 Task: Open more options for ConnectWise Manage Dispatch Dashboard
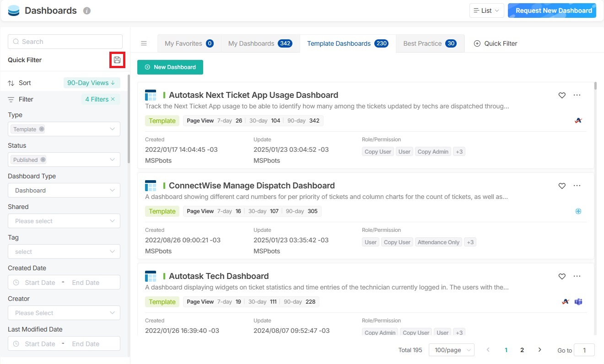[577, 186]
